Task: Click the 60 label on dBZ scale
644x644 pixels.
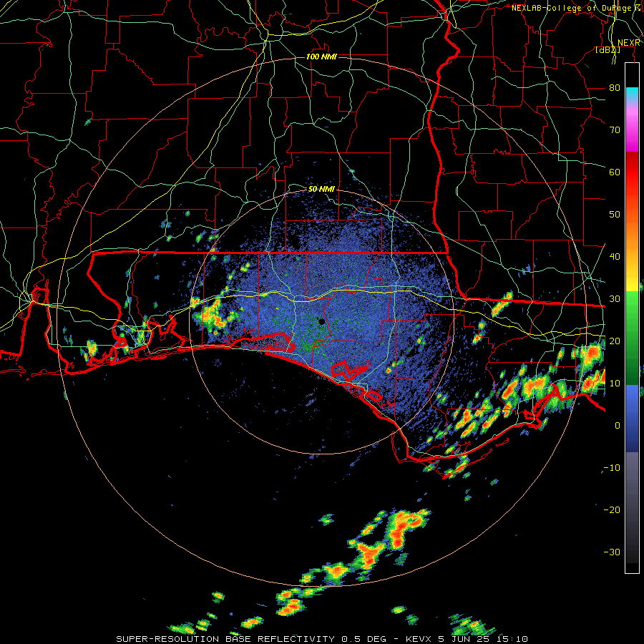Action: 615,172
